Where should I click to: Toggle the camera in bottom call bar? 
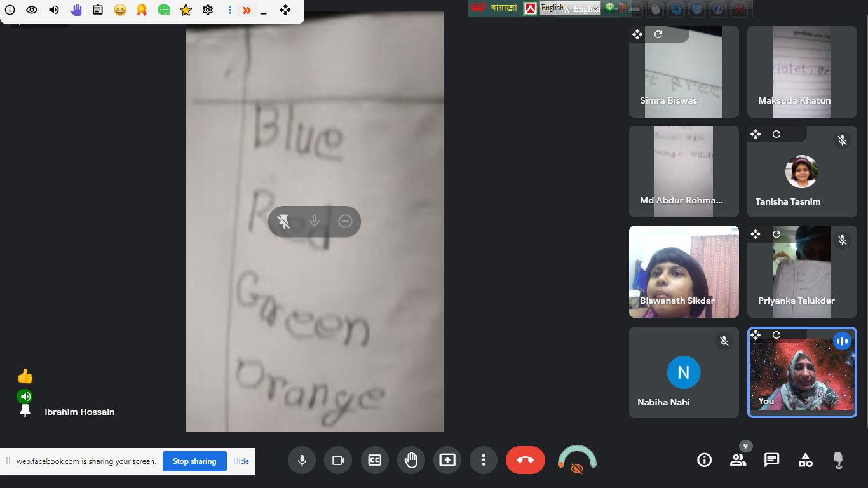[x=338, y=460]
